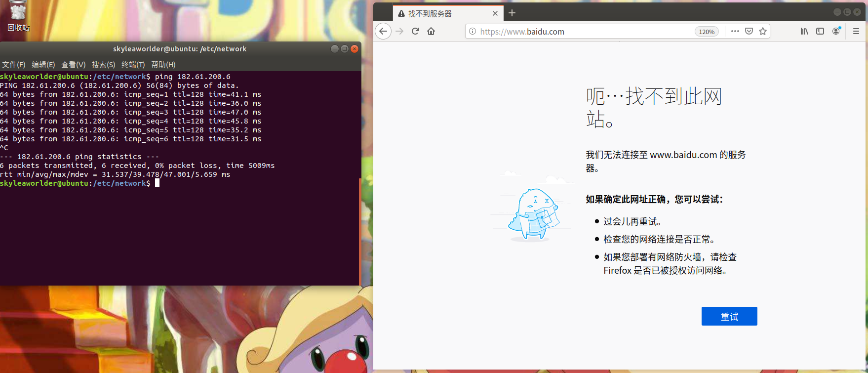868x373 pixels.
Task: Click the 'icmp_seq=1 ttl=128 time=41.1 ms' line
Action: pyautogui.click(x=131, y=94)
